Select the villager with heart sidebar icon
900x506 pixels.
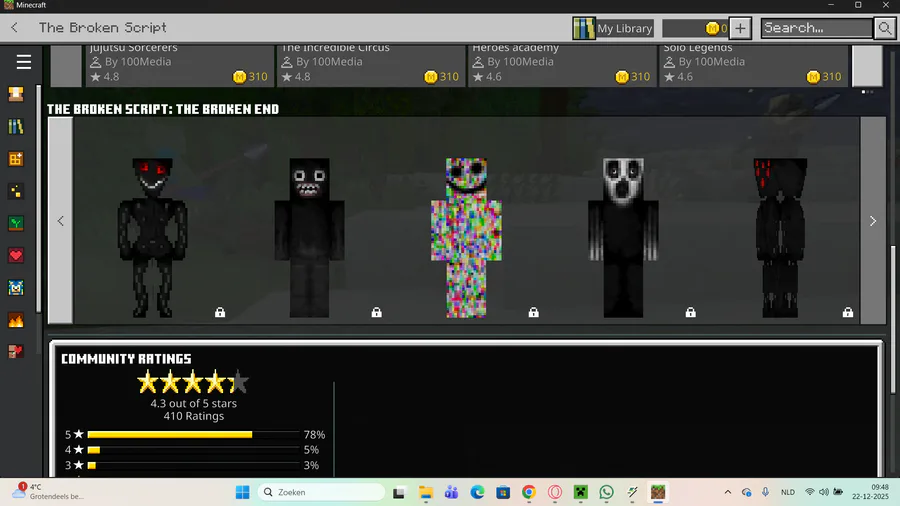[16, 351]
